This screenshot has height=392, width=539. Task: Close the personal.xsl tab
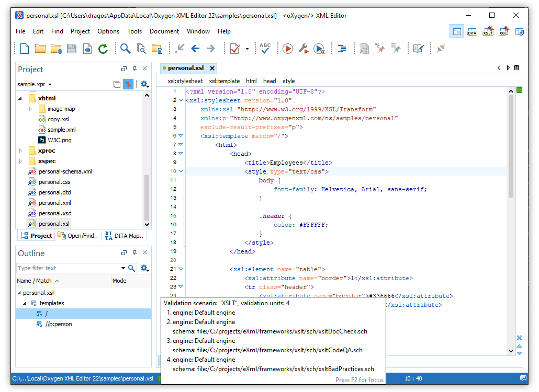click(x=212, y=68)
